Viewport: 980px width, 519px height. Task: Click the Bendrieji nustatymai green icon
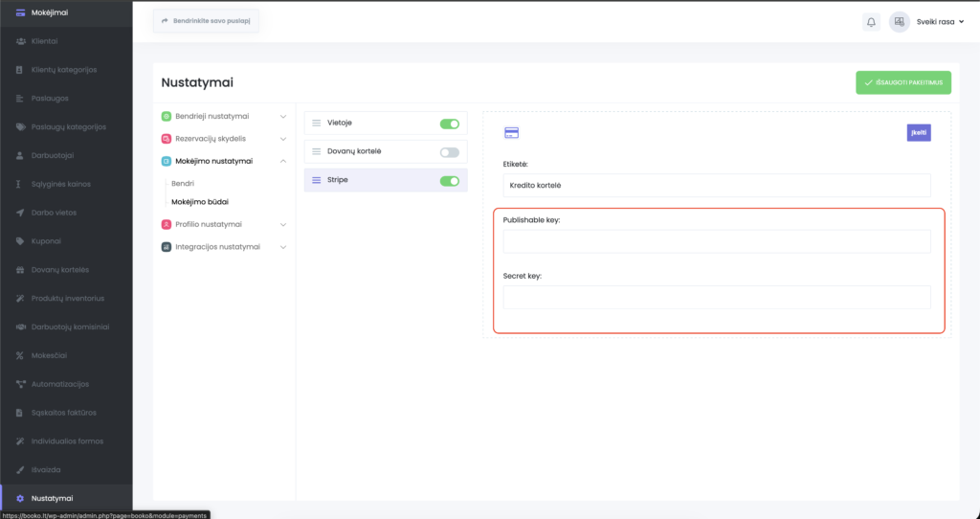[x=167, y=116]
